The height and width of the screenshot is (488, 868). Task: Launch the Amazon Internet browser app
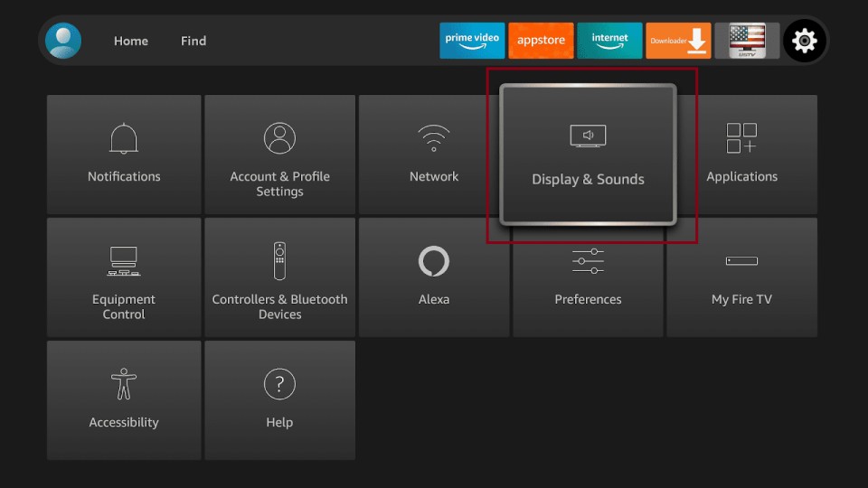point(609,41)
